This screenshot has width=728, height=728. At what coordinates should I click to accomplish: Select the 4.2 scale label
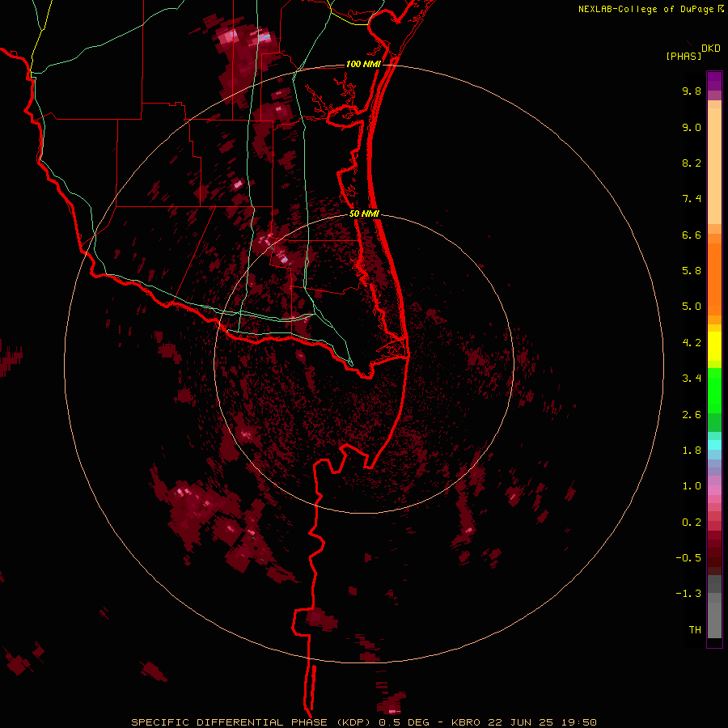pyautogui.click(x=692, y=343)
